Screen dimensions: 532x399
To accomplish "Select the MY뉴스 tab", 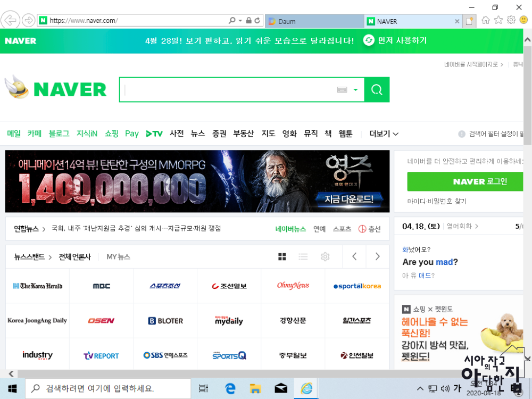I will (x=118, y=257).
